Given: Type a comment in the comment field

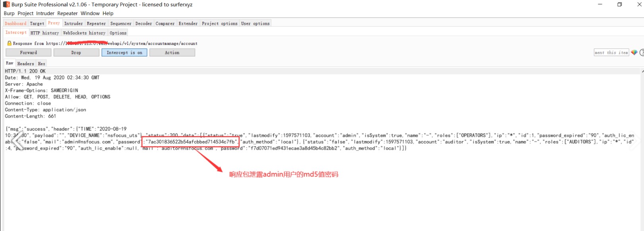Looking at the screenshot, I should click(x=611, y=52).
